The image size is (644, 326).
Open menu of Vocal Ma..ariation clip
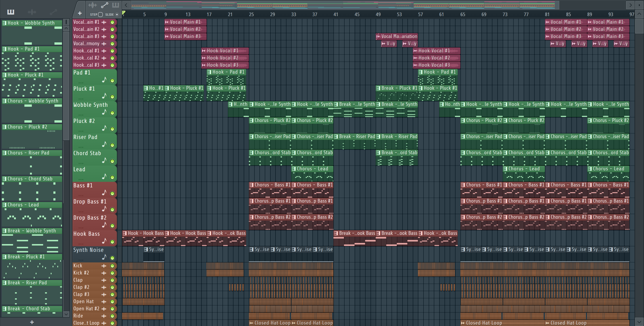[378, 36]
